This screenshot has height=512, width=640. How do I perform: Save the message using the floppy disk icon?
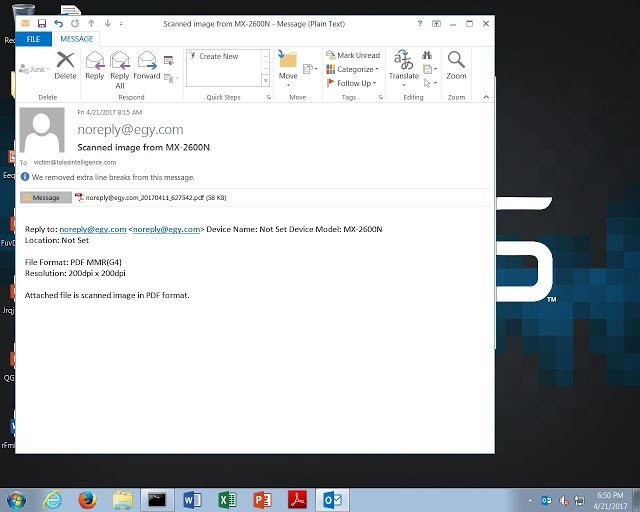click(42, 23)
